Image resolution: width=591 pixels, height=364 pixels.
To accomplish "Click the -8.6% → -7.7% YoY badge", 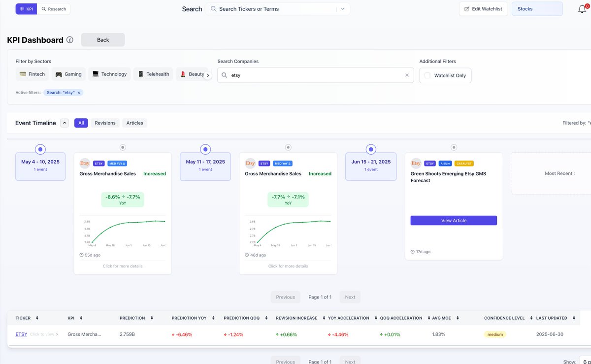I will coord(123,199).
